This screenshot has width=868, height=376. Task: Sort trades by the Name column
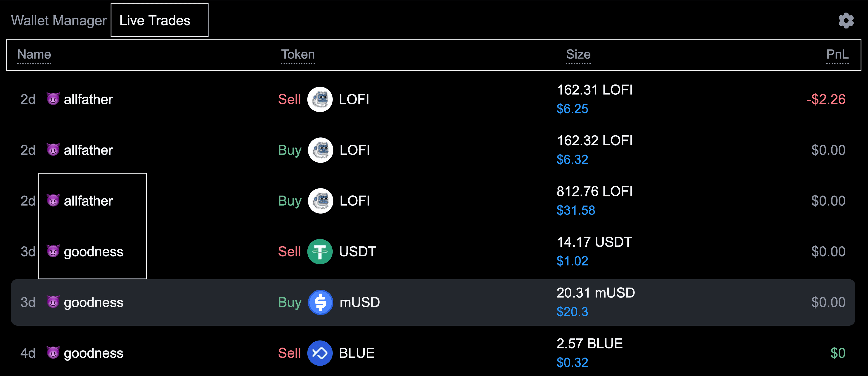point(34,55)
